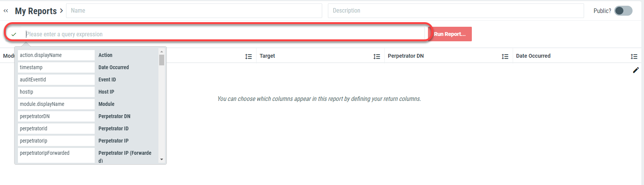Choose the perpetratorDN suggestion entry
This screenshot has width=644, height=185.
(x=56, y=116)
